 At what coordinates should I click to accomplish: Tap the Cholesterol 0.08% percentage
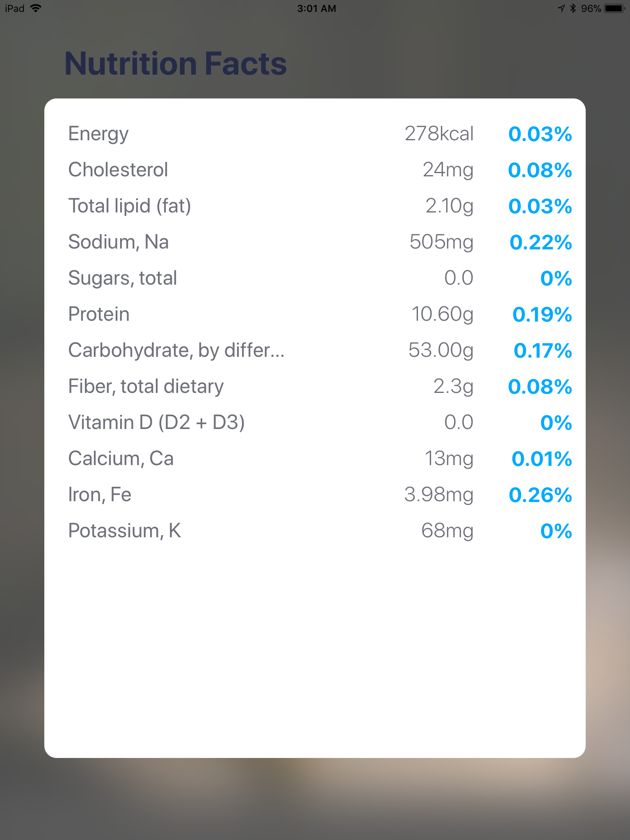point(540,170)
